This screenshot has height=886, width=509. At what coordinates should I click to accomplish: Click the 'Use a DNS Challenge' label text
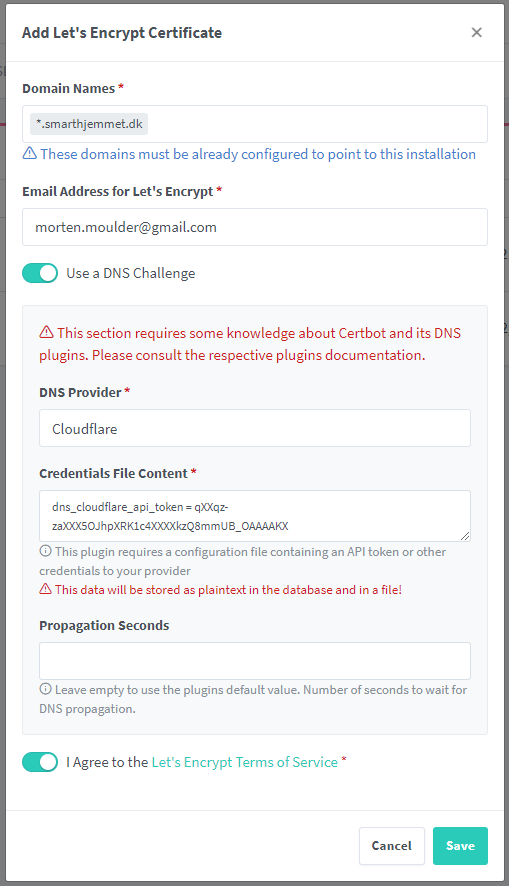130,273
